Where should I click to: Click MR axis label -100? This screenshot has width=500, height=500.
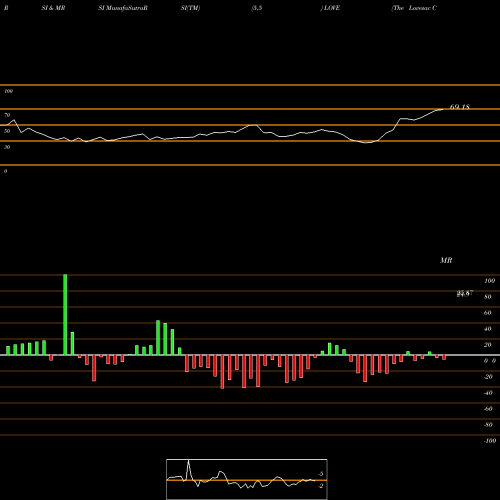(x=490, y=441)
